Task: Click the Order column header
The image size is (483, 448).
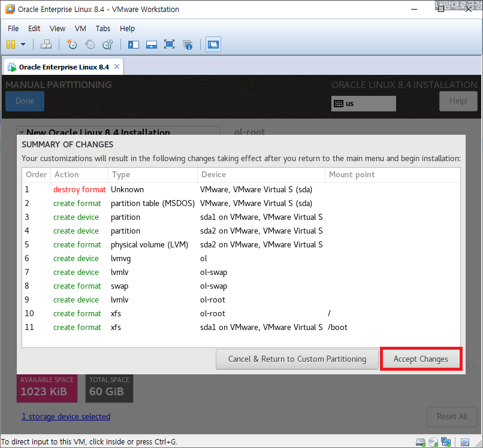Action: pos(37,174)
